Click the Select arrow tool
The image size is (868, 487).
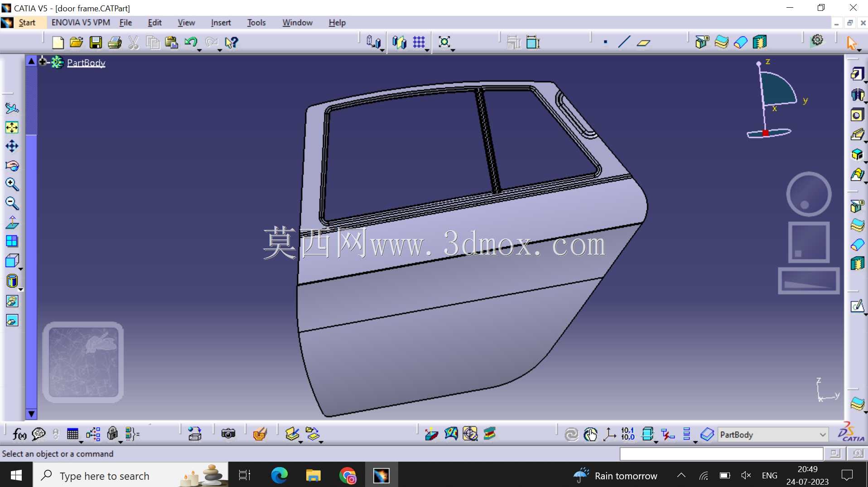[x=852, y=43]
